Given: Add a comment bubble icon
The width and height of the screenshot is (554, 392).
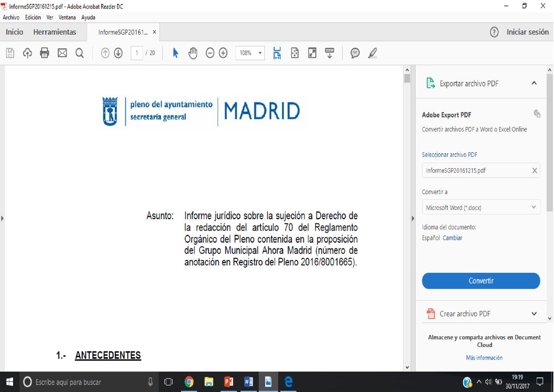Looking at the screenshot, I should click(x=355, y=53).
